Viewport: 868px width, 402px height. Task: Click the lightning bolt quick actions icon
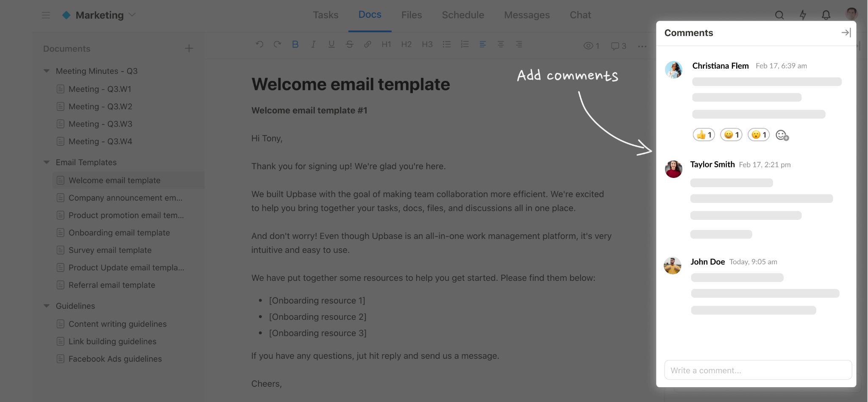pos(803,15)
